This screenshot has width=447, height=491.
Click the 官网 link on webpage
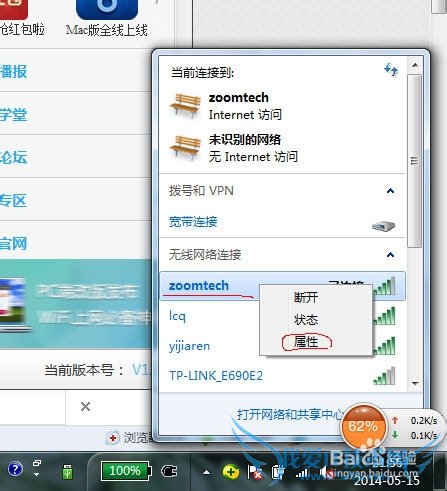click(13, 243)
